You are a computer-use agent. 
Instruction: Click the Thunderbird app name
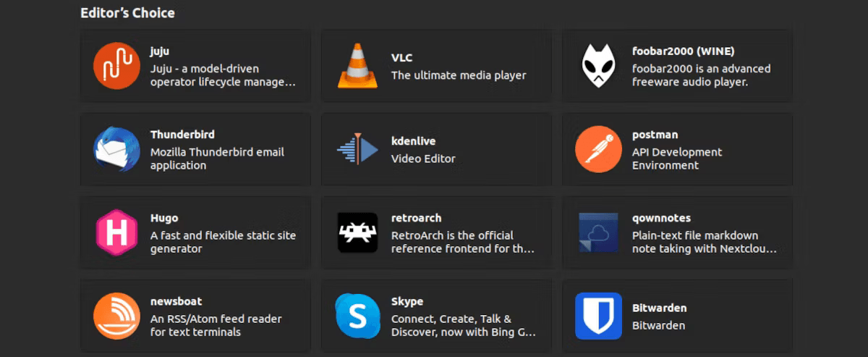[x=182, y=135]
